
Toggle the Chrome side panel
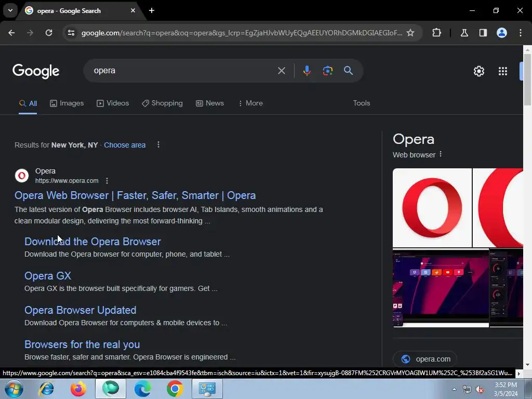483,33
